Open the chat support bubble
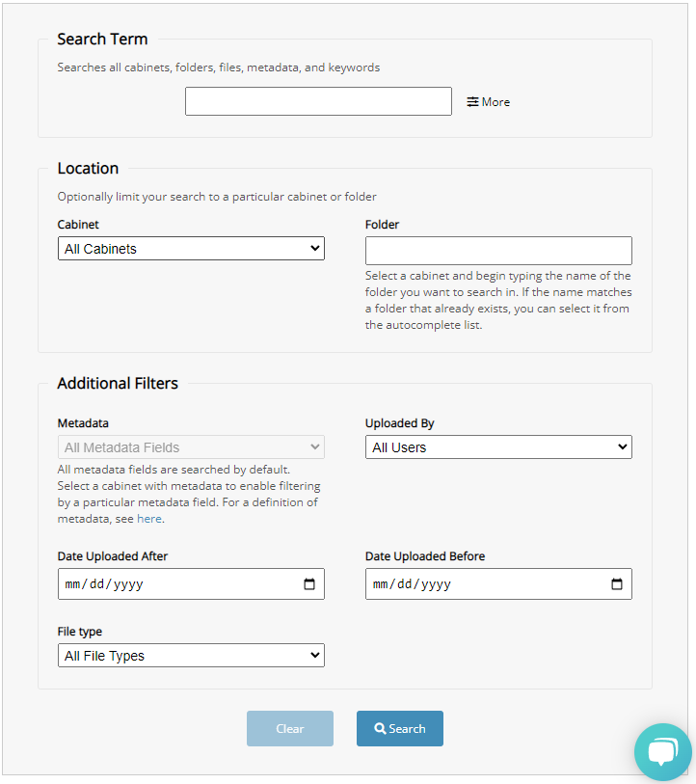696x784 pixels. (663, 752)
